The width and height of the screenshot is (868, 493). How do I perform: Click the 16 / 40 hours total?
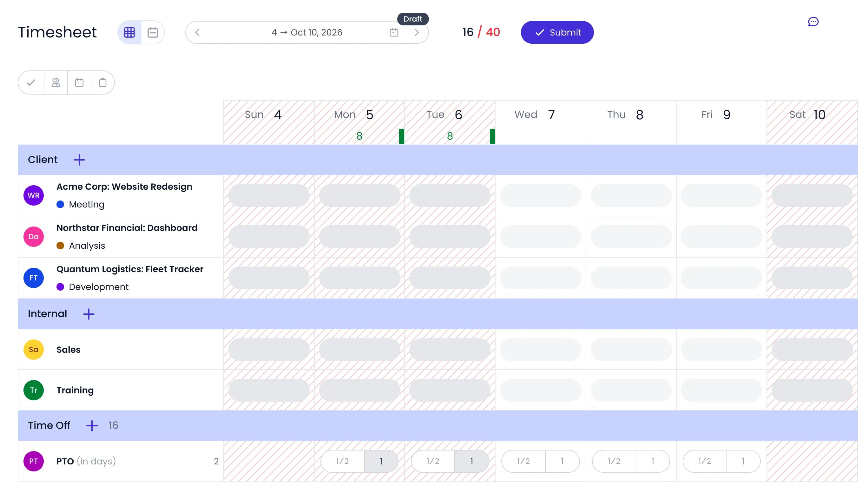click(x=481, y=32)
